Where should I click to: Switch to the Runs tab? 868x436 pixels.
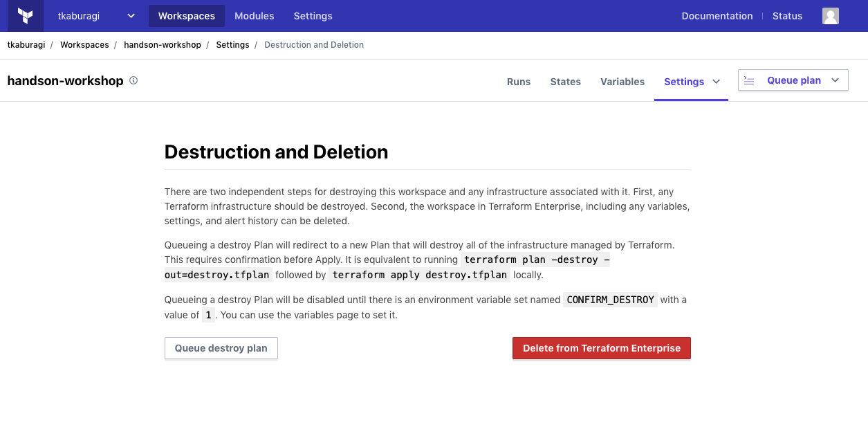pyautogui.click(x=518, y=82)
